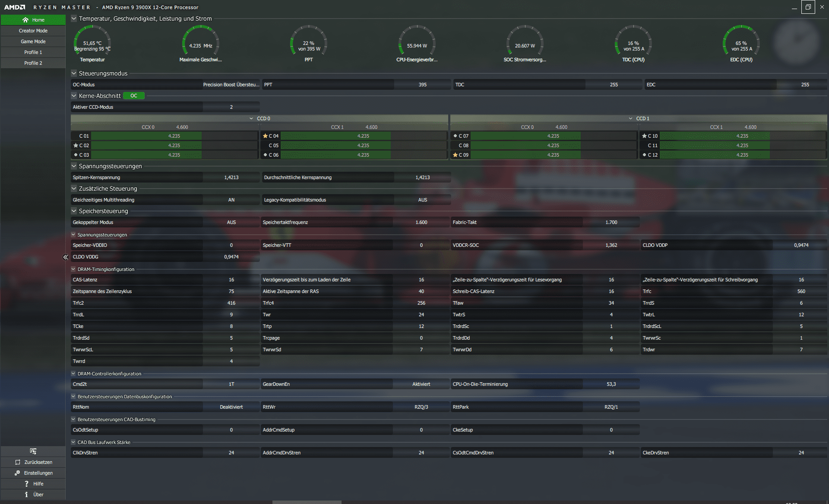Viewport: 829px width, 504px height.
Task: Collapse the Steuerungsmodus section
Action: pos(74,73)
